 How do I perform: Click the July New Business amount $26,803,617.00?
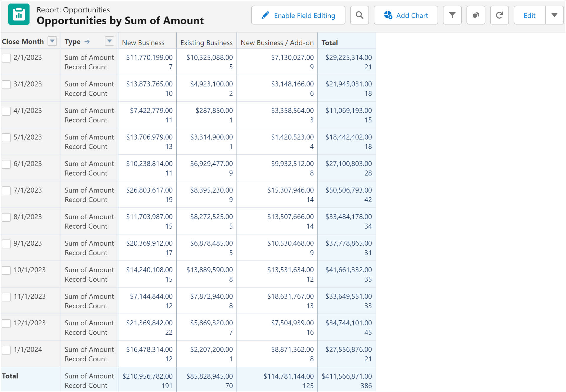[149, 190]
